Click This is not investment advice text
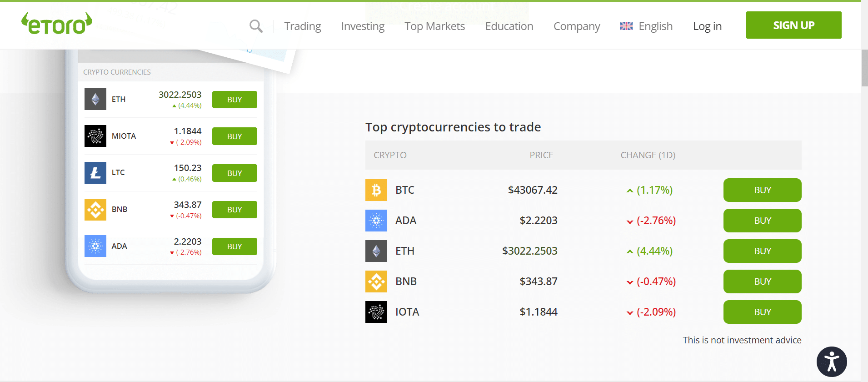868x382 pixels. (x=742, y=340)
